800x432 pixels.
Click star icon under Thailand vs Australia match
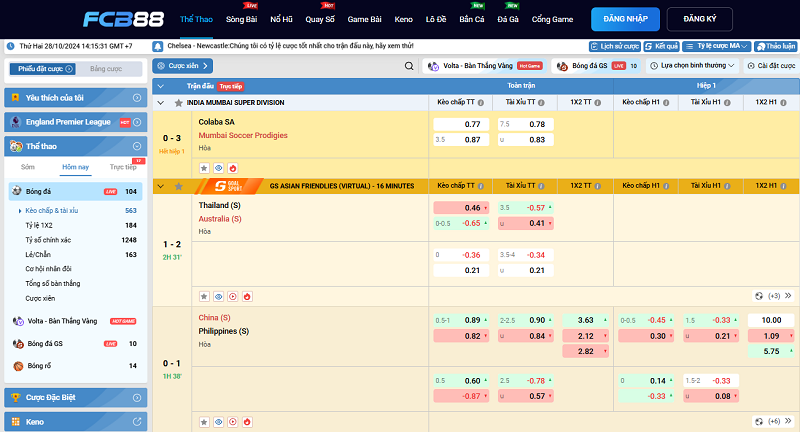[x=204, y=296]
